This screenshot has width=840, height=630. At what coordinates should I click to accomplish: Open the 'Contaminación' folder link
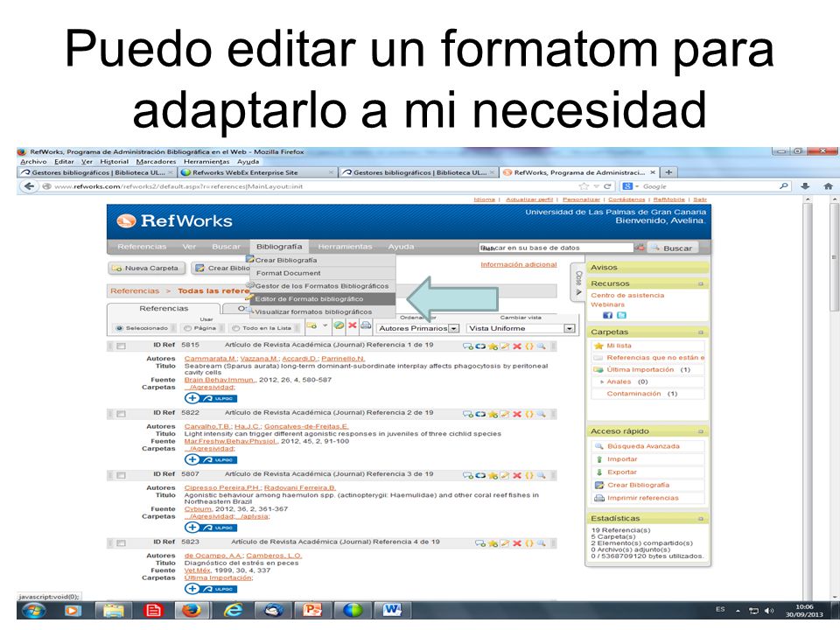633,394
